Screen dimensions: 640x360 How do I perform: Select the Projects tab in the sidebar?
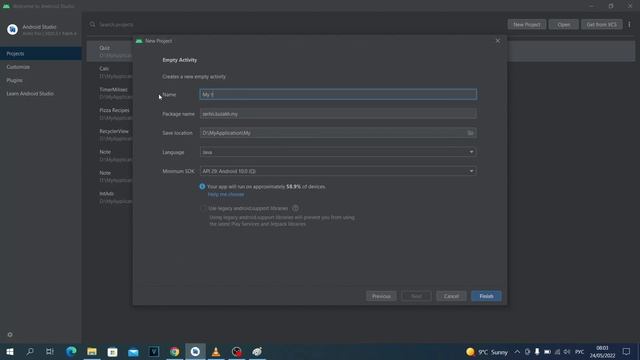(x=41, y=53)
